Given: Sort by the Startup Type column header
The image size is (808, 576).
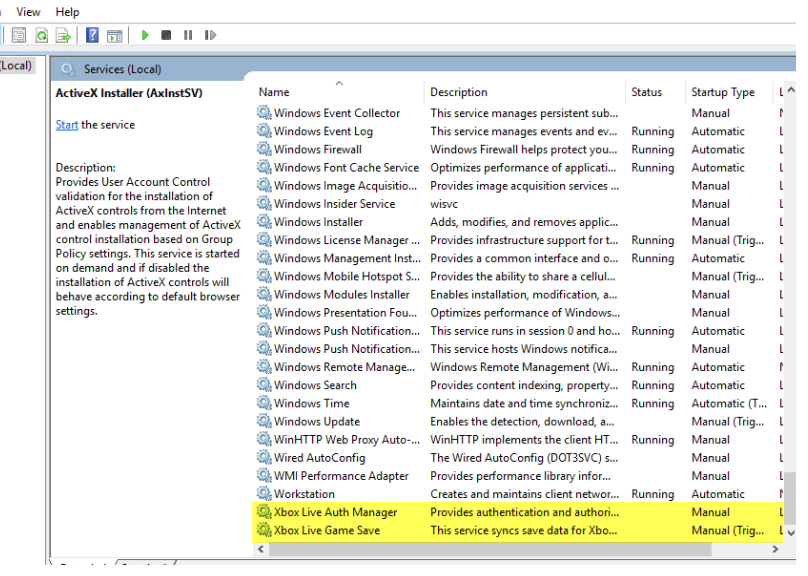Looking at the screenshot, I should pyautogui.click(x=722, y=92).
